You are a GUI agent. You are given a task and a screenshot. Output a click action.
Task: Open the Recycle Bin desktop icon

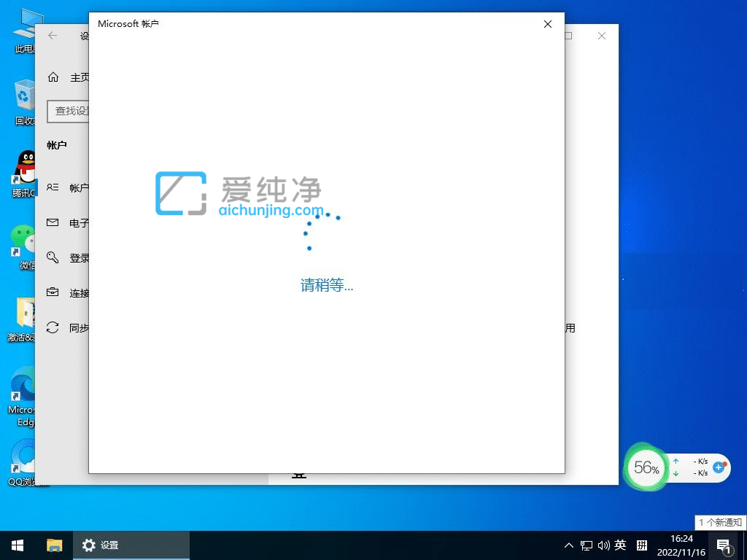click(24, 103)
